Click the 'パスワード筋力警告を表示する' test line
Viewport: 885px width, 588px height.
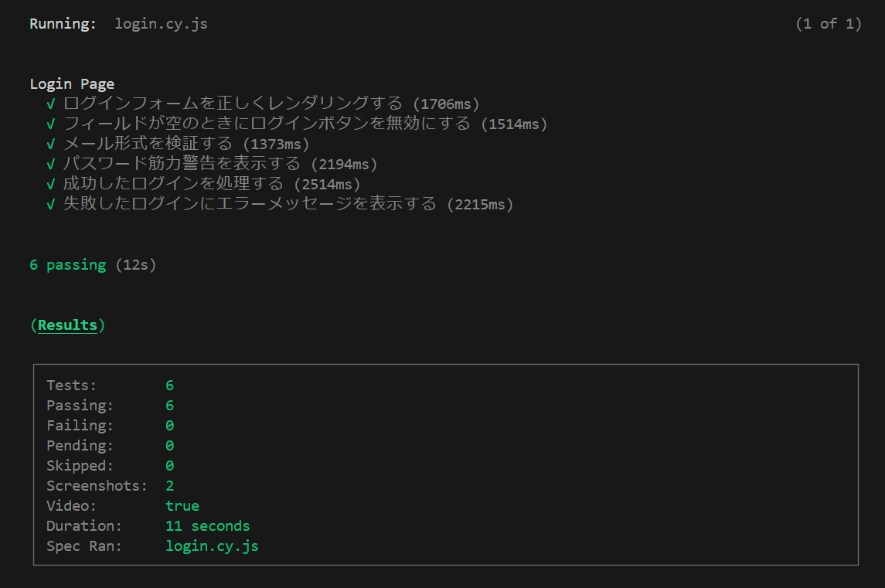(x=182, y=164)
